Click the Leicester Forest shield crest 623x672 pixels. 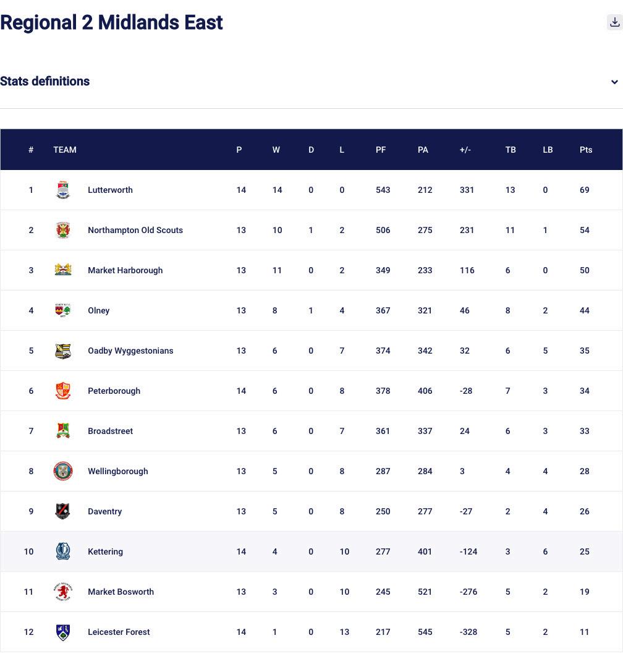pos(63,632)
